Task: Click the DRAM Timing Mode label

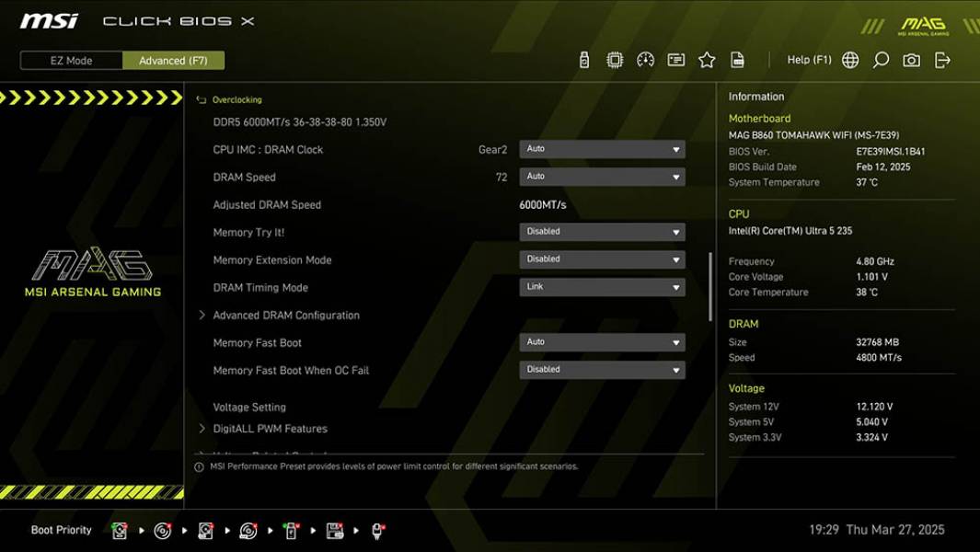Action: 260,288
